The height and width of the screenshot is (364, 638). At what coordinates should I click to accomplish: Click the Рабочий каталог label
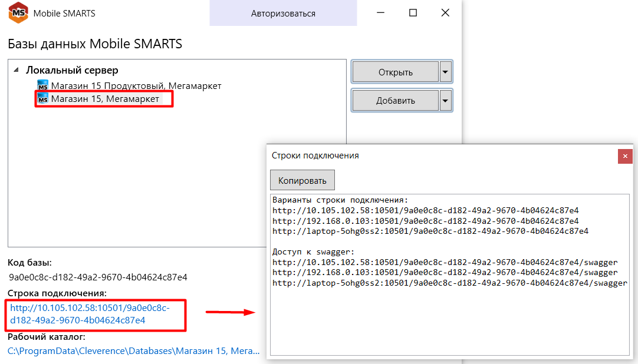click(47, 337)
